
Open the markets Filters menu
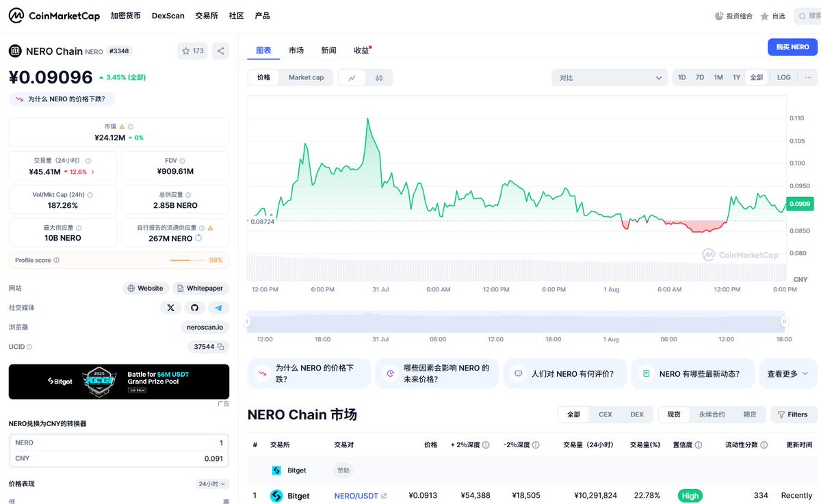tap(794, 414)
